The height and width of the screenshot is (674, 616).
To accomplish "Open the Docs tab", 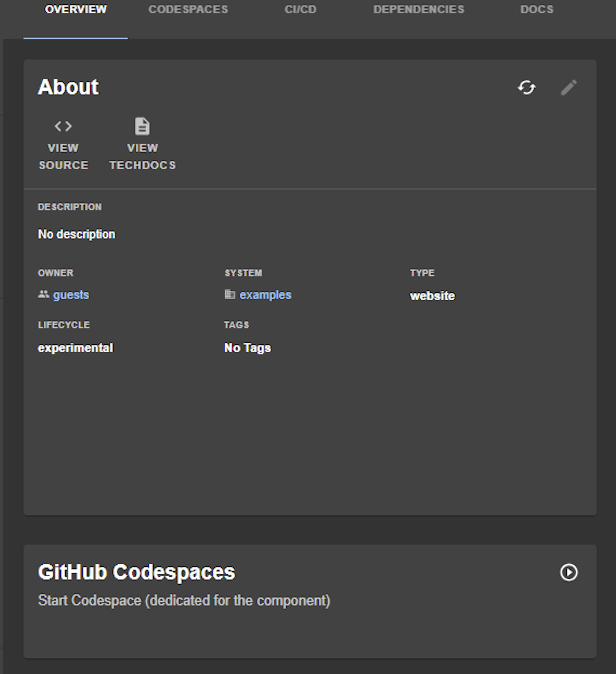I will (x=537, y=9).
